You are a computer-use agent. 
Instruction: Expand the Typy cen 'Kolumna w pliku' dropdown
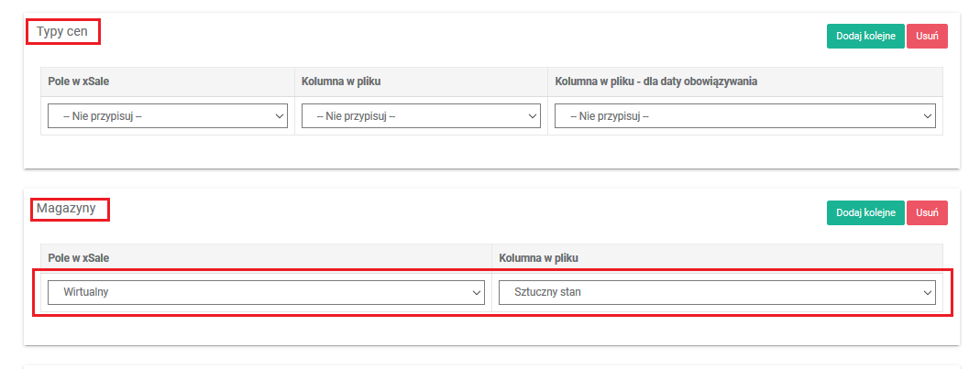421,116
